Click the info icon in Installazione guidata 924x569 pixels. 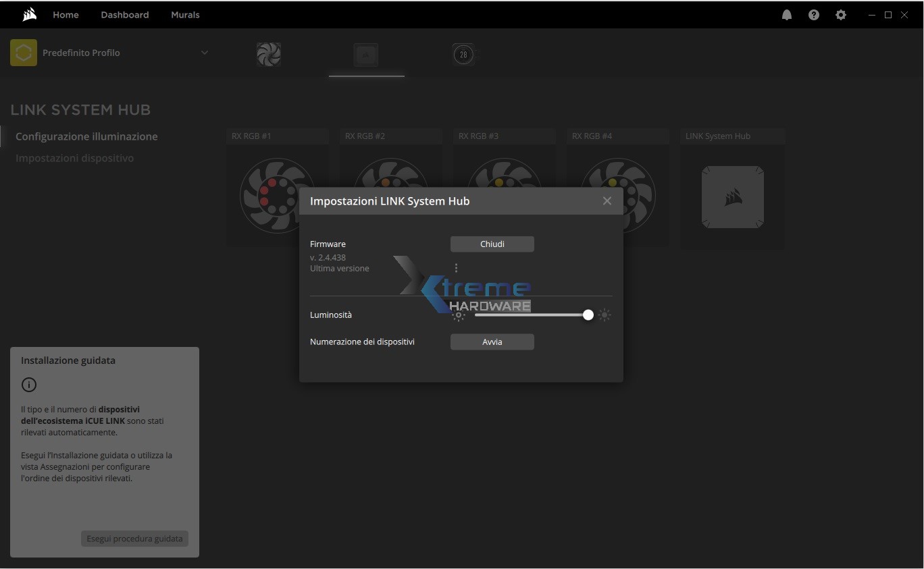tap(29, 385)
